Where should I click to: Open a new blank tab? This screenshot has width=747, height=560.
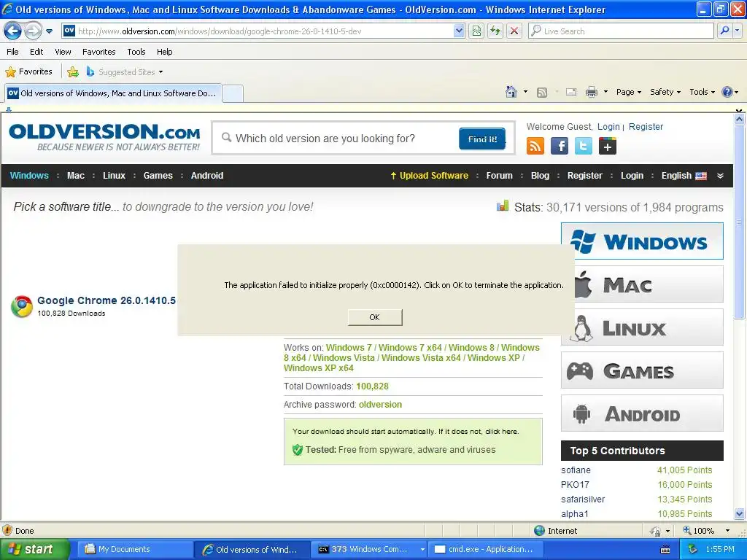[x=233, y=93]
